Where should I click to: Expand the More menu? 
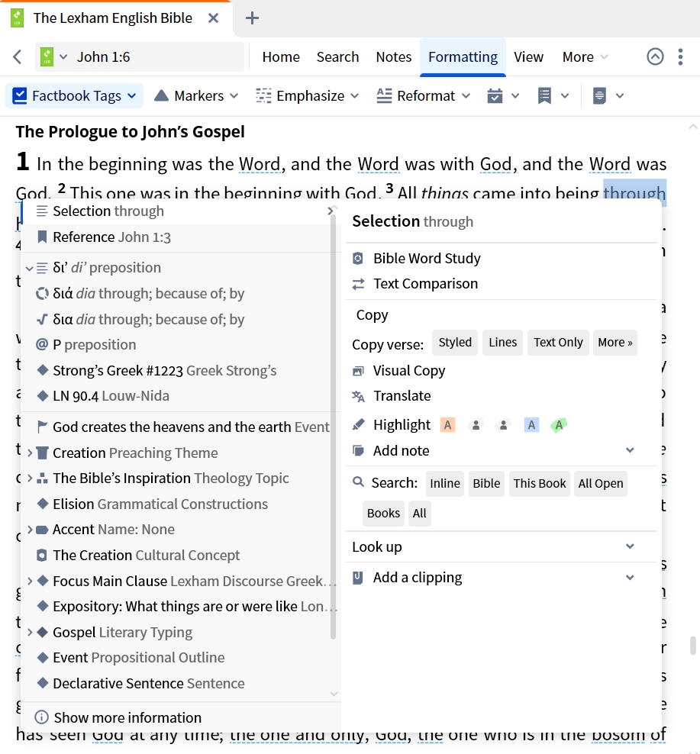click(585, 56)
